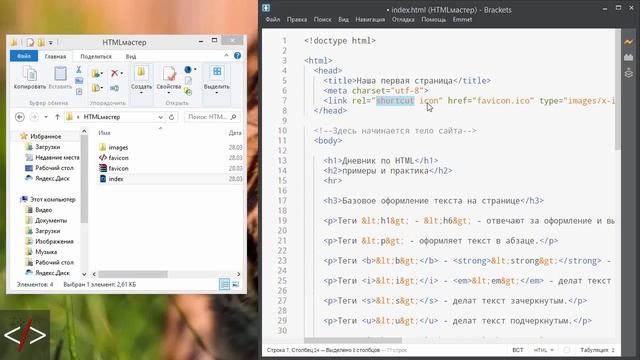Click the Имя column header
The image size is (640, 360).
[104, 133]
